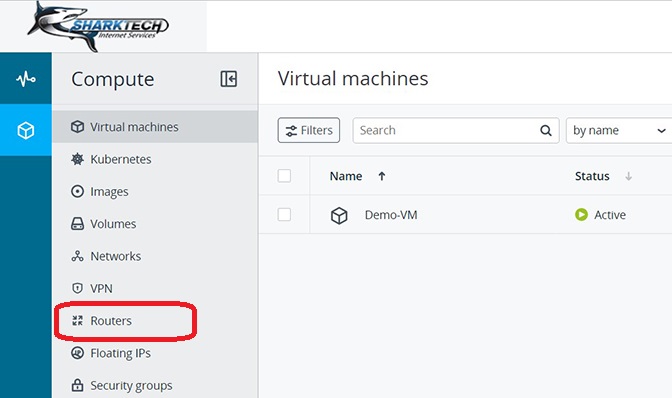Open Networks menu item
Viewport: 672px width, 398px height.
[x=155, y=256]
